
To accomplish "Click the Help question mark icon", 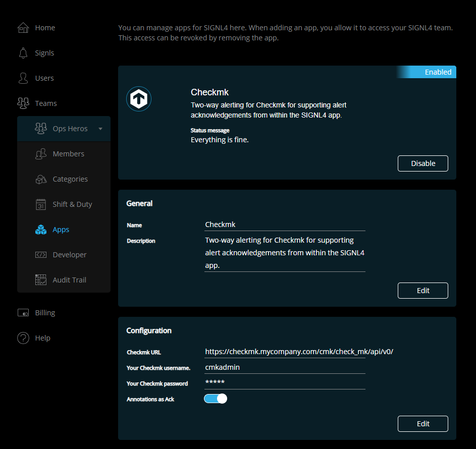I will click(x=23, y=338).
